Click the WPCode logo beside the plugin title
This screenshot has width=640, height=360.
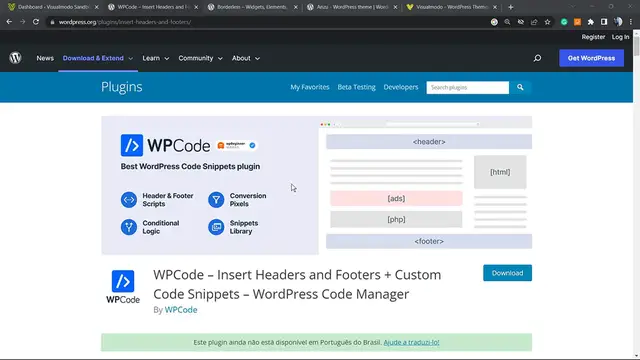pos(123,287)
